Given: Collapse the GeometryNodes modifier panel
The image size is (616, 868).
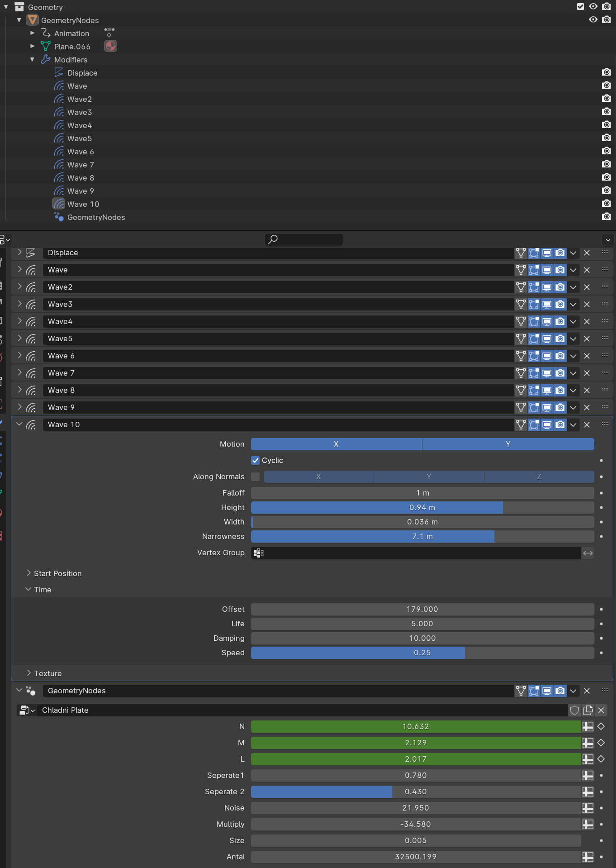Looking at the screenshot, I should click(x=19, y=690).
